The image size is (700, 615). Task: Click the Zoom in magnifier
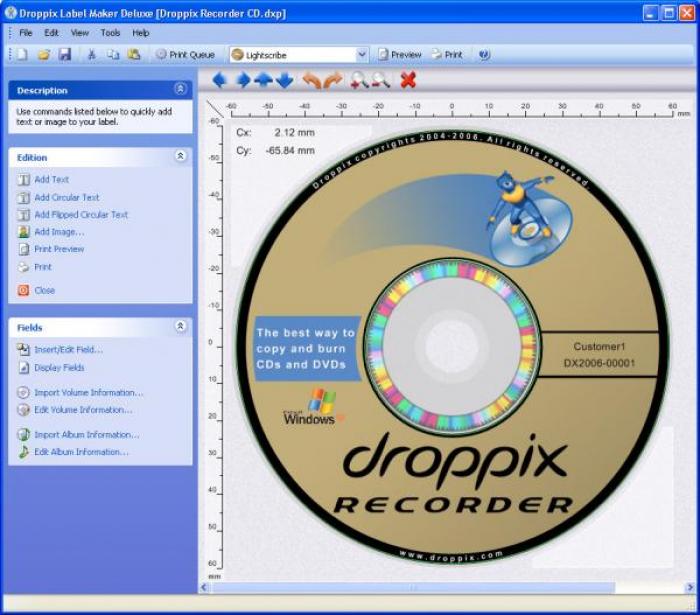point(359,80)
